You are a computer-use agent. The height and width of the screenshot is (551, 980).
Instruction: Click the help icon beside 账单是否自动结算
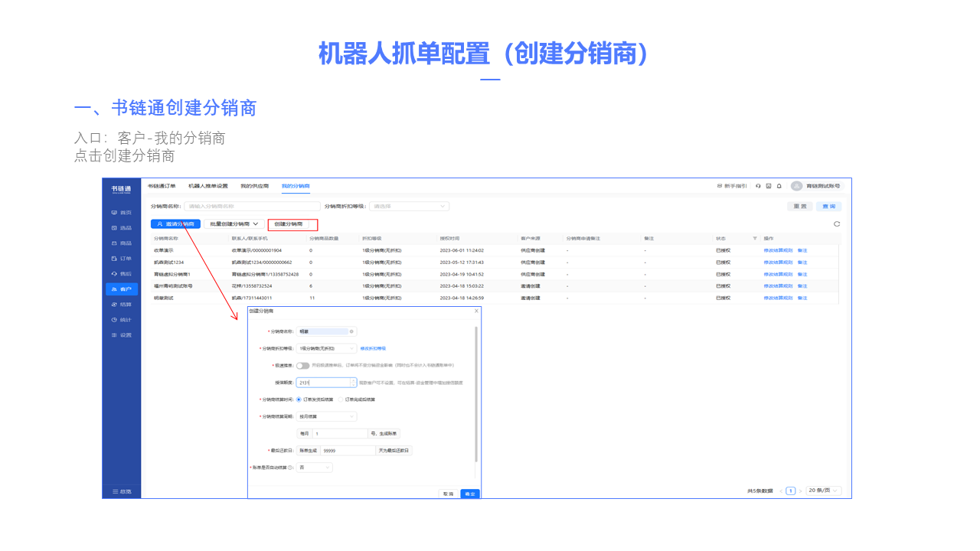coord(291,467)
